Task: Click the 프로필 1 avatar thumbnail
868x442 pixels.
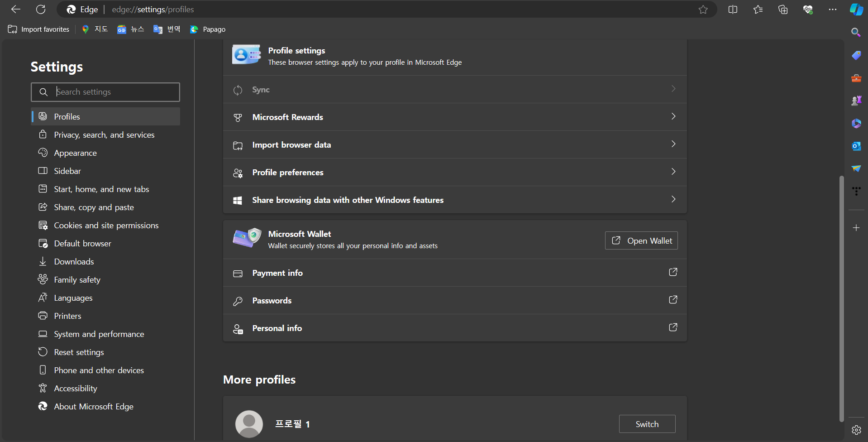Action: coord(249,424)
